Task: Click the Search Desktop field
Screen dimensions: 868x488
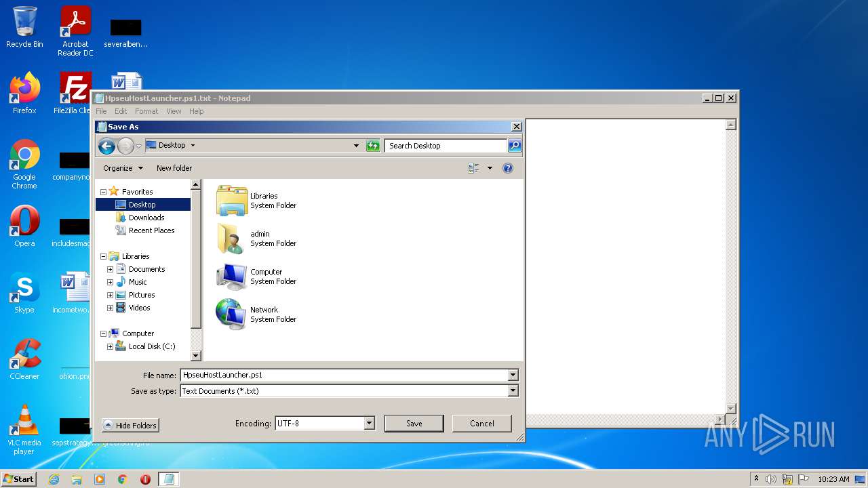Action: click(446, 146)
